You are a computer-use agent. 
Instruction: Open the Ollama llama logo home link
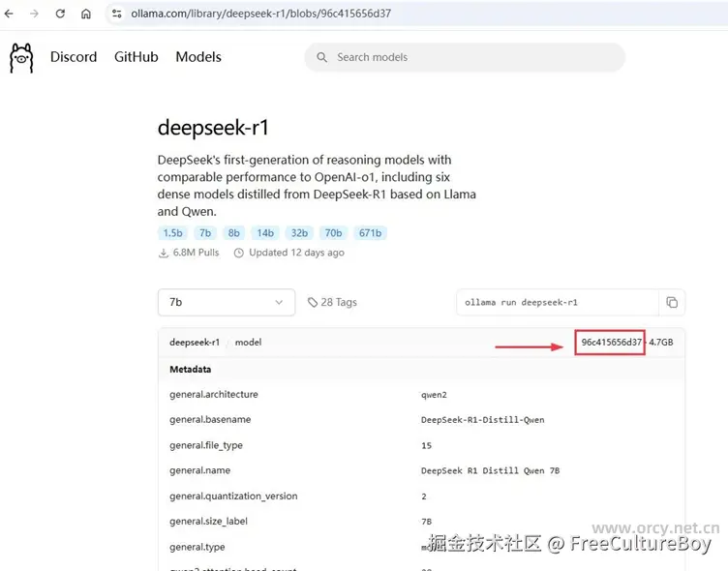pos(21,58)
